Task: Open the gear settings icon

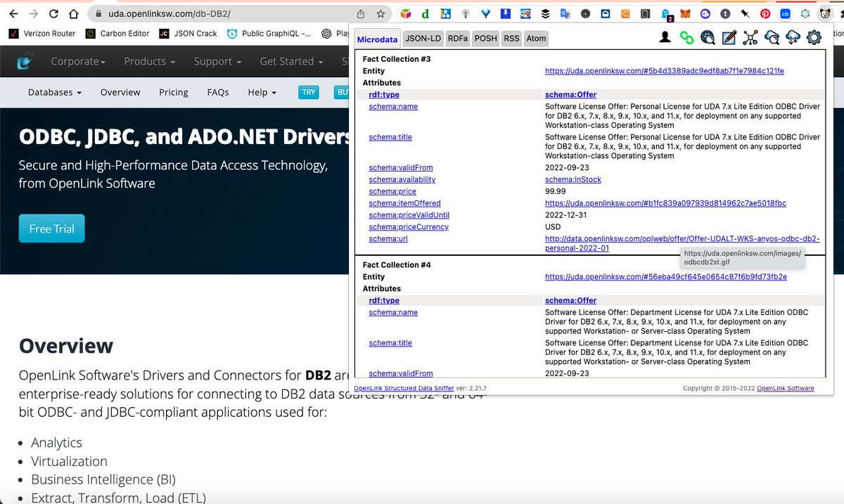Action: [814, 37]
